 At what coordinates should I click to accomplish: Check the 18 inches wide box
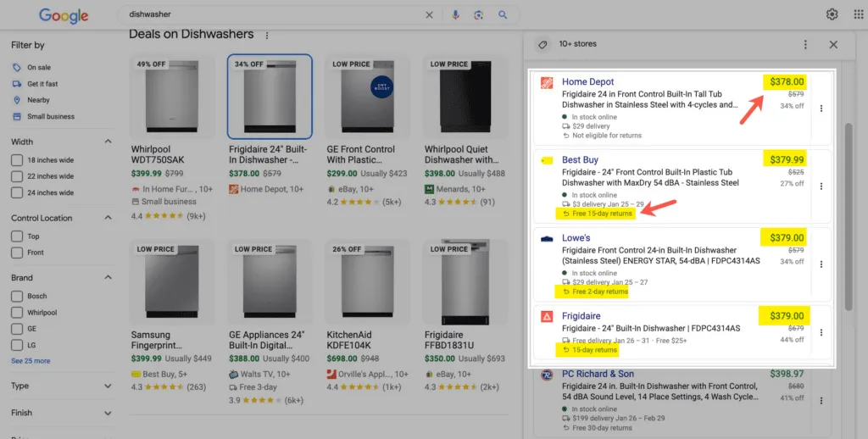[x=17, y=160]
